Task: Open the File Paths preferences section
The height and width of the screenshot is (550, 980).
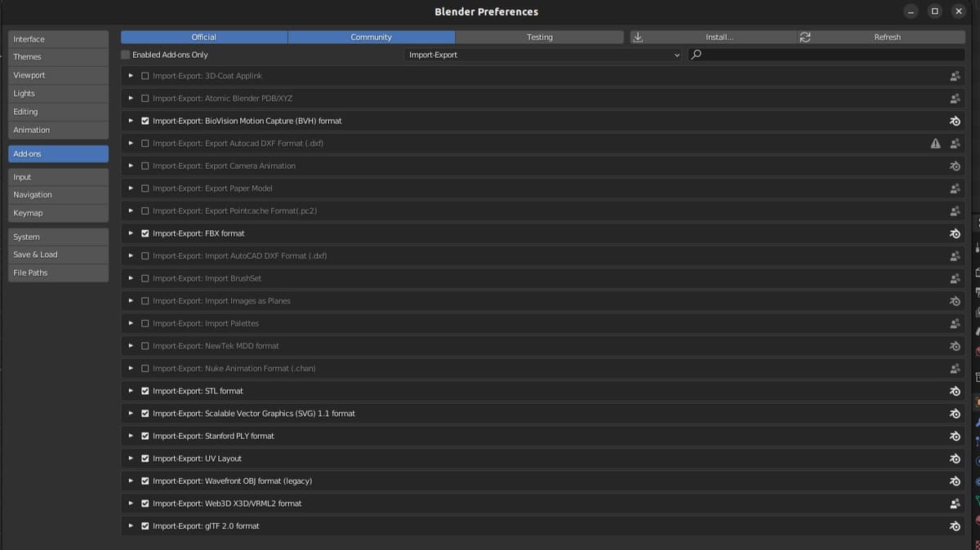Action: 58,273
